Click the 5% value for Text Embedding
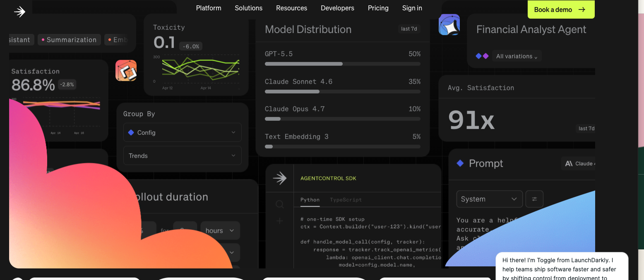The height and width of the screenshot is (280, 644). 416,136
